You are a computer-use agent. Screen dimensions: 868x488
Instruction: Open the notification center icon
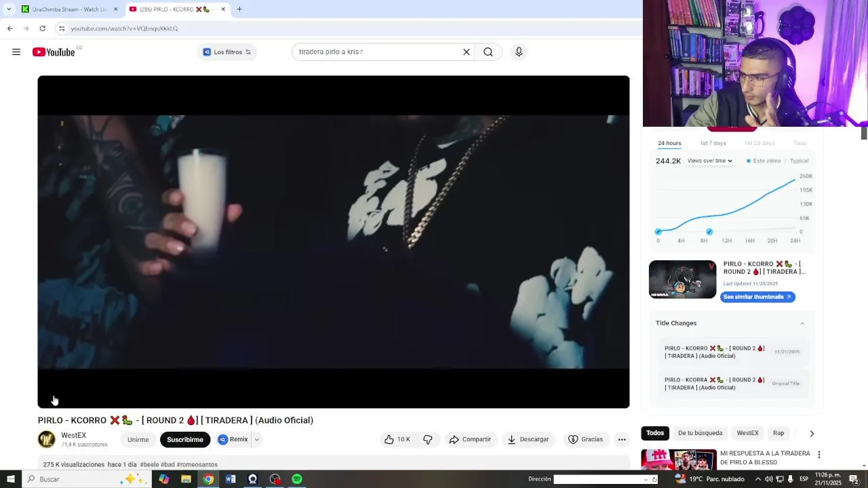click(854, 479)
